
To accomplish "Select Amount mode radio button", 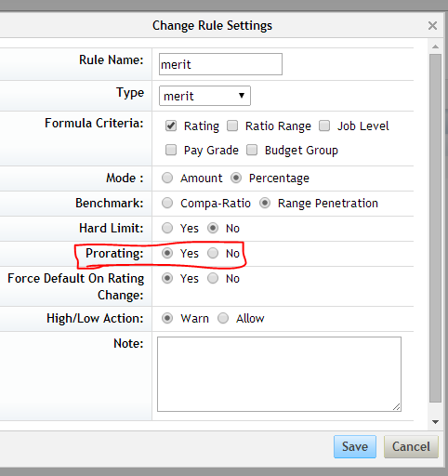I will pos(167,178).
